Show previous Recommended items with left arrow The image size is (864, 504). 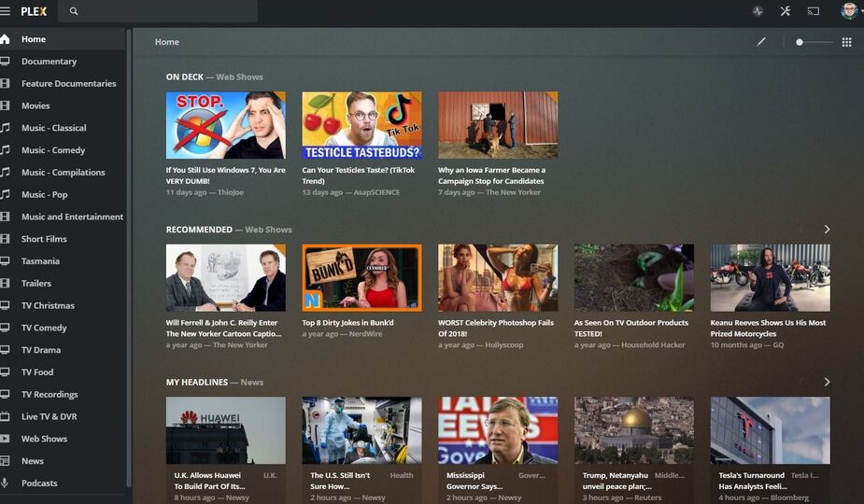pos(802,230)
